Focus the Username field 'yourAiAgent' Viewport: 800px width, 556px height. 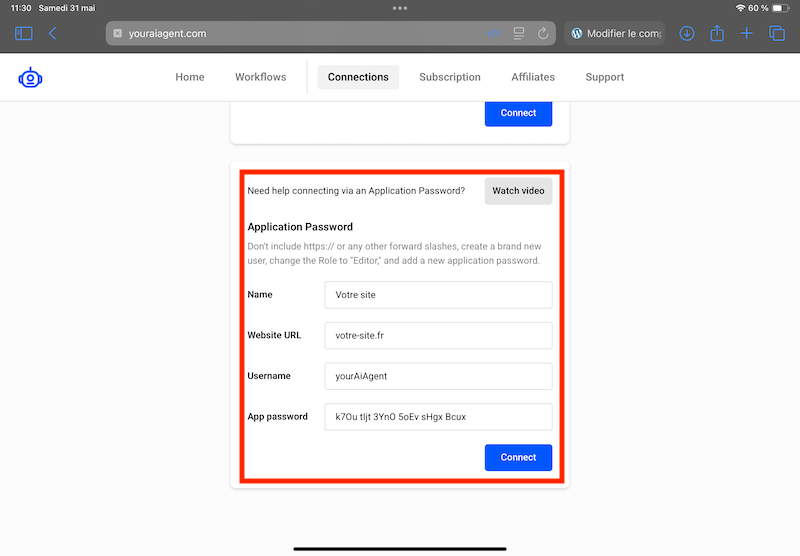click(x=438, y=376)
